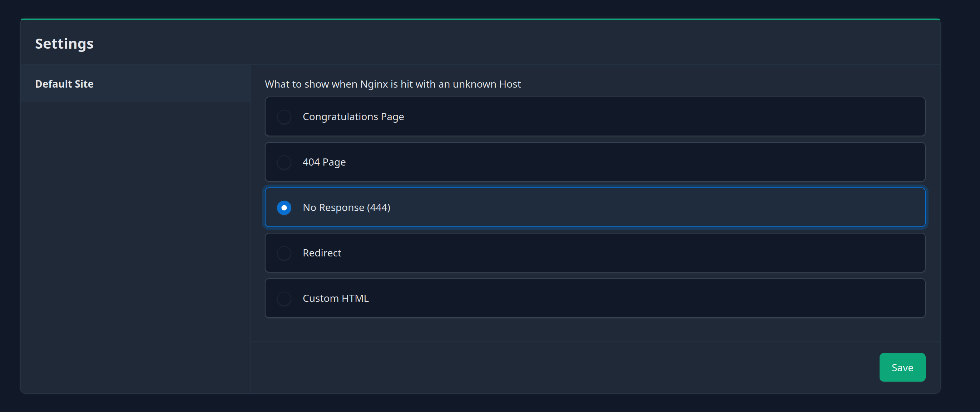Click empty area of highlighted No Response card
The width and height of the screenshot is (980, 412).
pyautogui.click(x=647, y=207)
